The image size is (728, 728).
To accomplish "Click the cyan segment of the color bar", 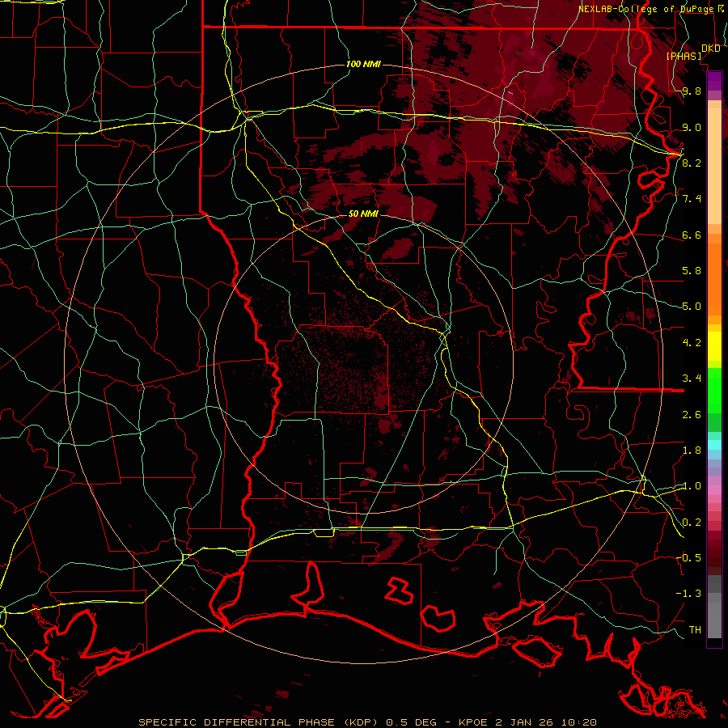I will point(714,445).
